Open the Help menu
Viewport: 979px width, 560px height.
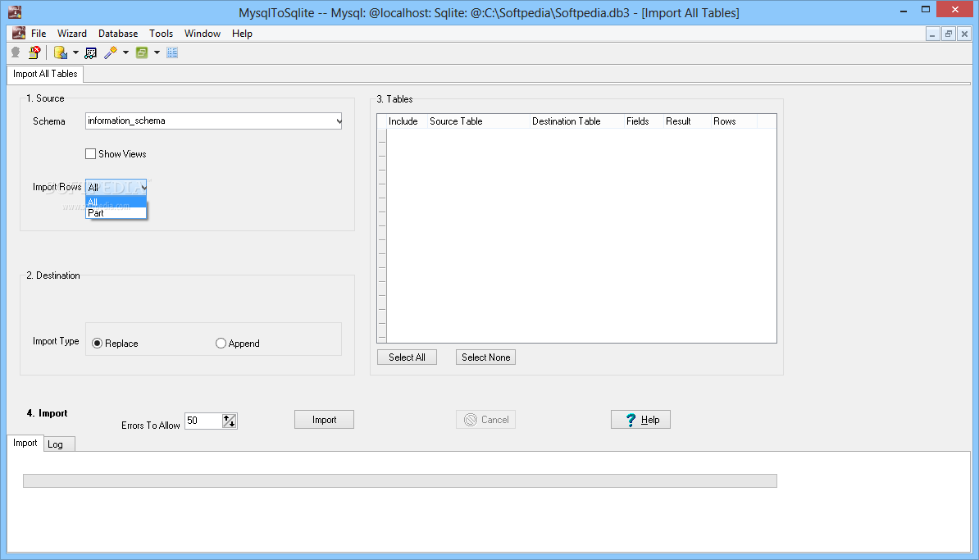click(242, 34)
